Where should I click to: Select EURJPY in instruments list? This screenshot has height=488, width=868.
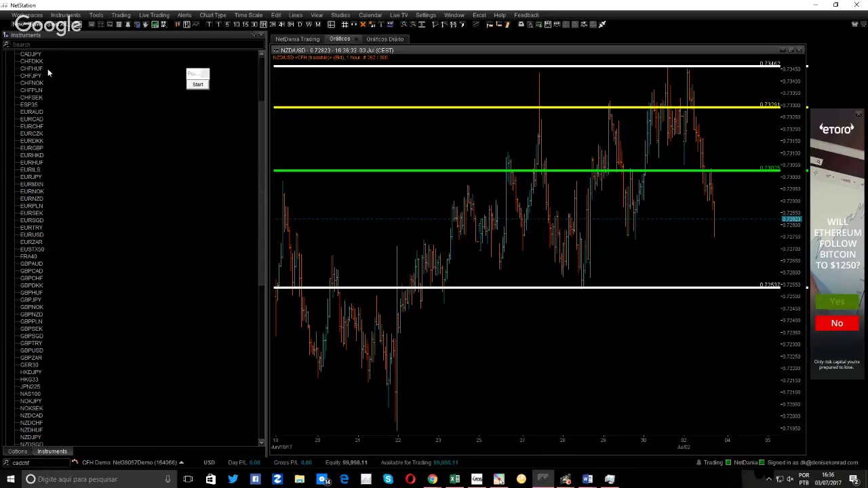click(31, 177)
